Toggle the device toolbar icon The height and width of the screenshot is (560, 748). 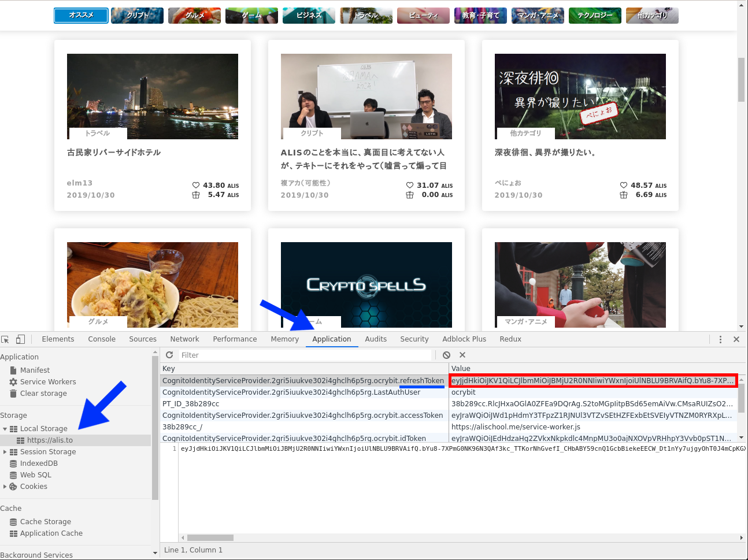[20, 339]
